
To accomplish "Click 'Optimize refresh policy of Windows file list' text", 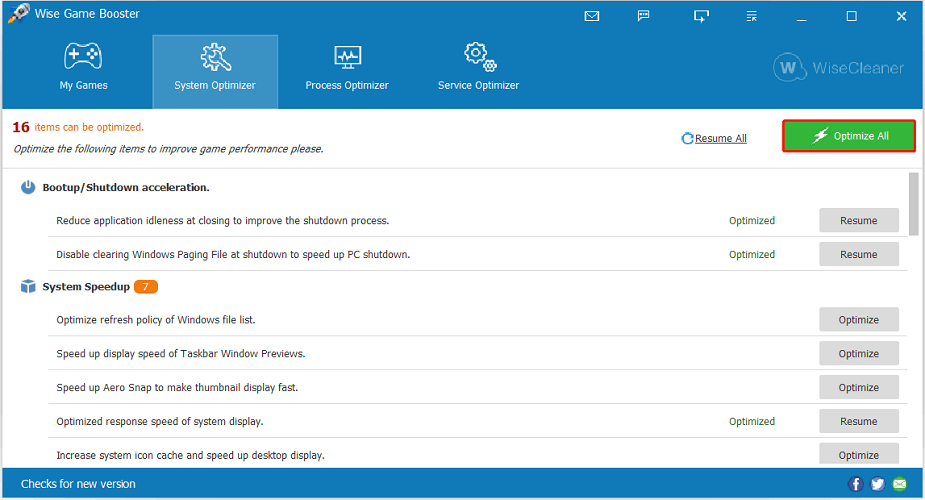I will point(156,320).
